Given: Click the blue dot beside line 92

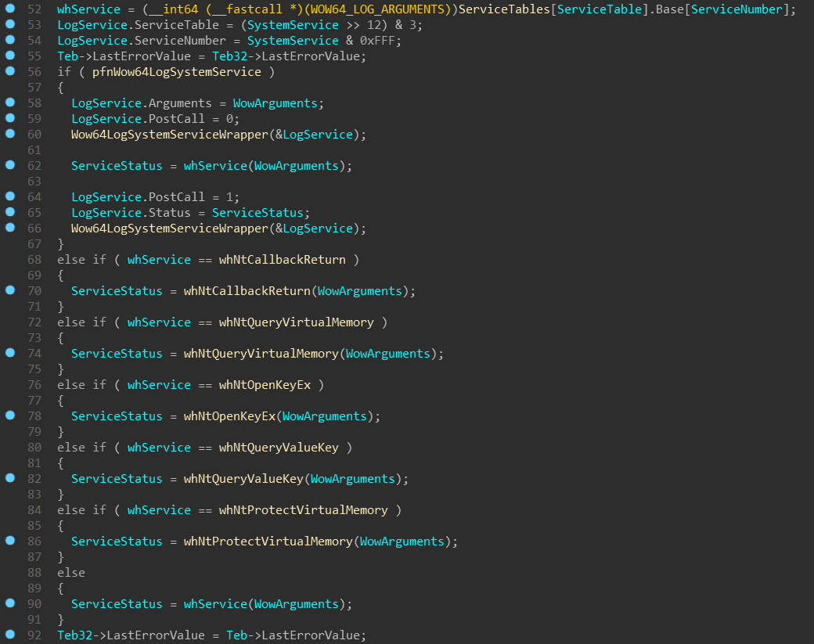Looking at the screenshot, I should [x=10, y=634].
